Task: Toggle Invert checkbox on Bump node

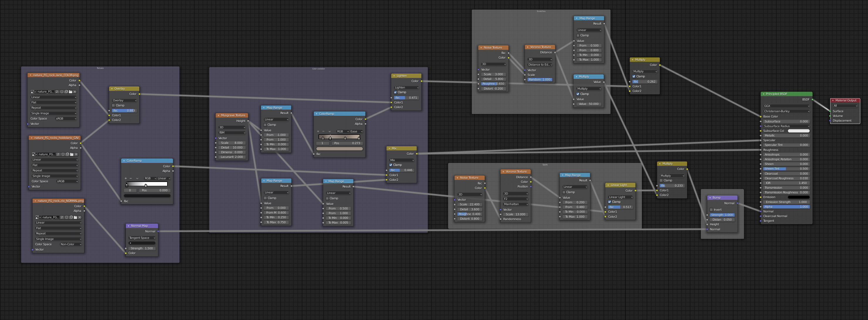Action: [x=711, y=210]
